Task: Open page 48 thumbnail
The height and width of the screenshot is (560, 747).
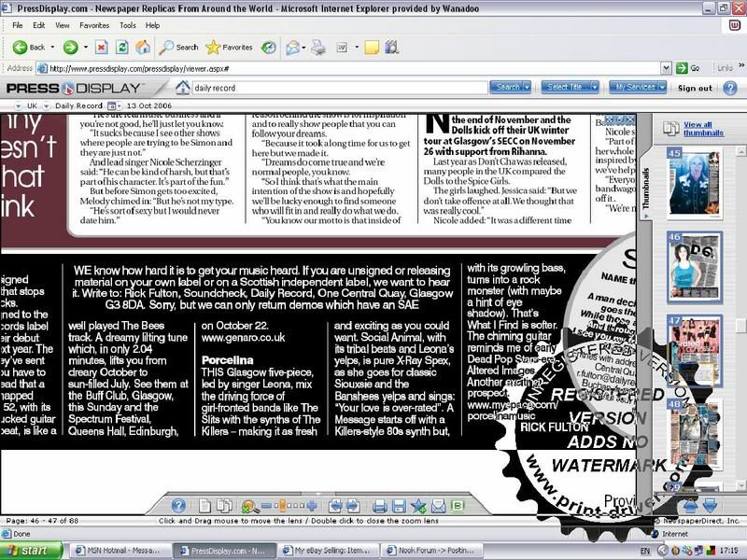Action: click(x=695, y=434)
